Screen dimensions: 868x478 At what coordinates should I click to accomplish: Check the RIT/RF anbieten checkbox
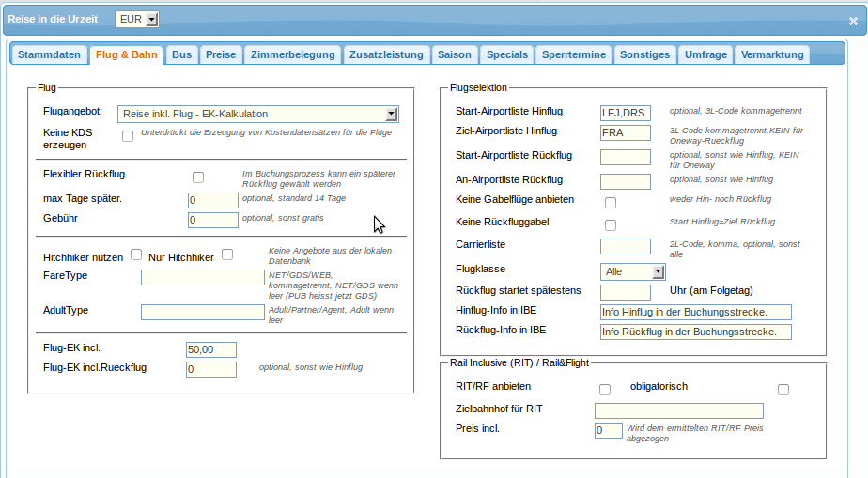click(x=605, y=390)
